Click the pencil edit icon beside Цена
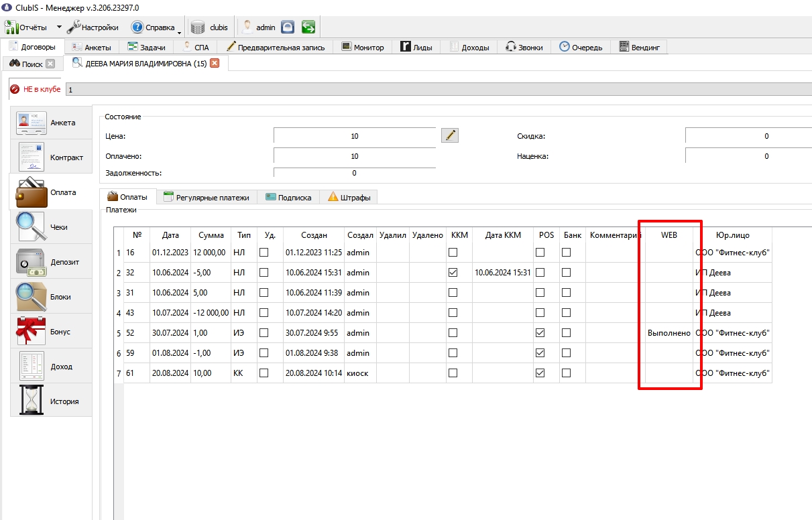The height and width of the screenshot is (520, 812). coord(450,136)
